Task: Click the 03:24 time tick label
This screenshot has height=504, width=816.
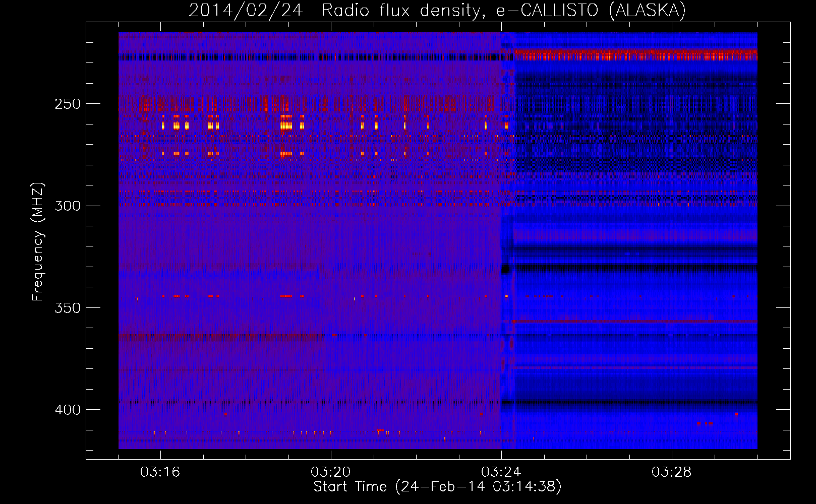Action: pyautogui.click(x=501, y=472)
